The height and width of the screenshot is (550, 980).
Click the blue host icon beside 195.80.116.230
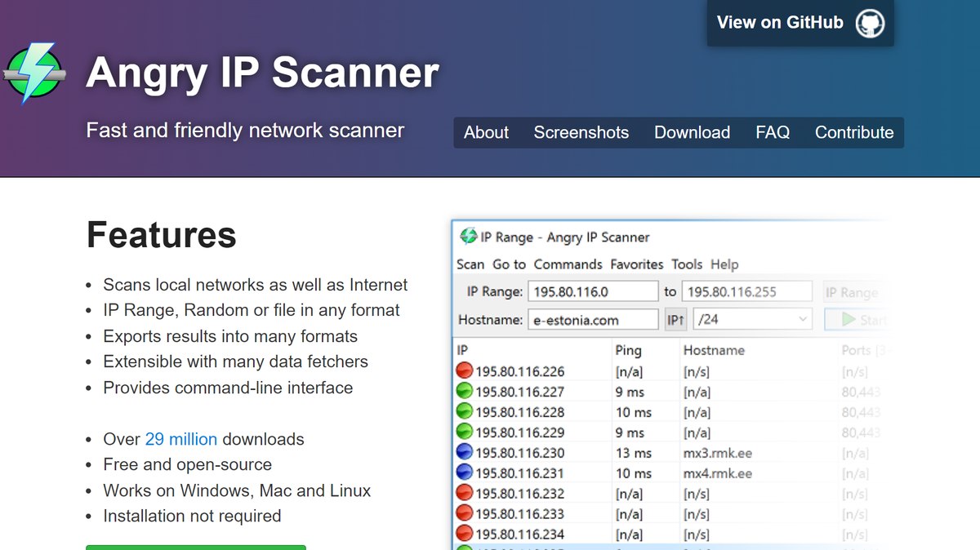click(464, 452)
